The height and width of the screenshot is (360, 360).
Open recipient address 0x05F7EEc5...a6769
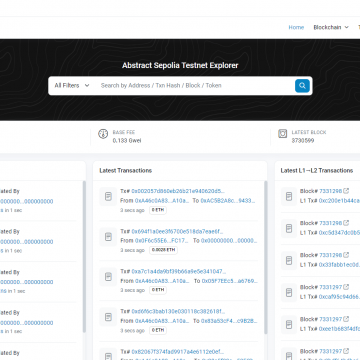point(230,281)
